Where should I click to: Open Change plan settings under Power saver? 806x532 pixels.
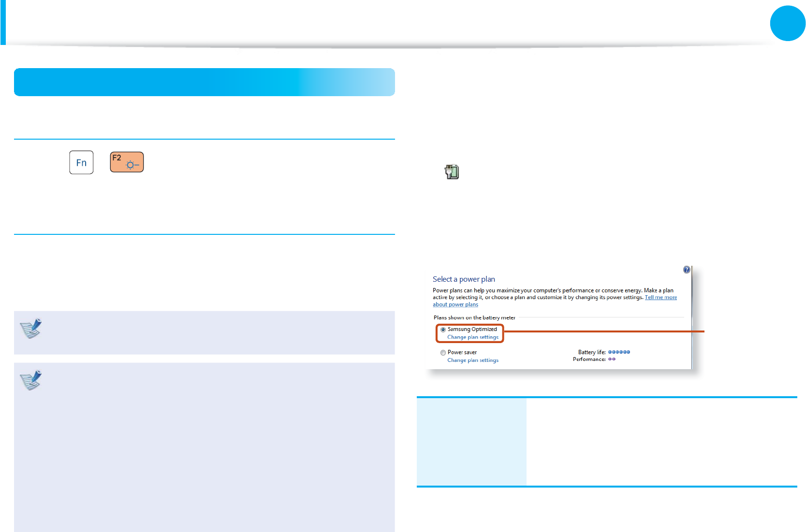point(473,360)
